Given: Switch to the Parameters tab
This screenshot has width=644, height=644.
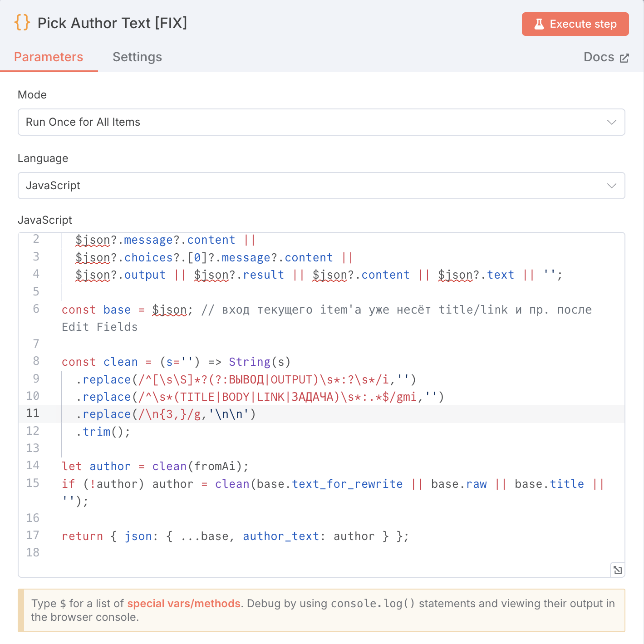Looking at the screenshot, I should (49, 57).
